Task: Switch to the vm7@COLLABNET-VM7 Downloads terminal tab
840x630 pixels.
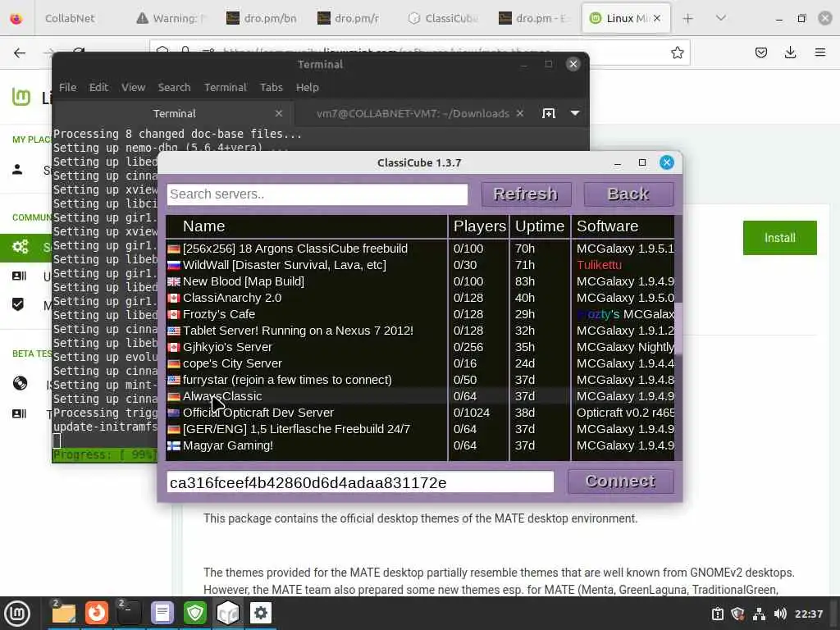Action: point(413,113)
